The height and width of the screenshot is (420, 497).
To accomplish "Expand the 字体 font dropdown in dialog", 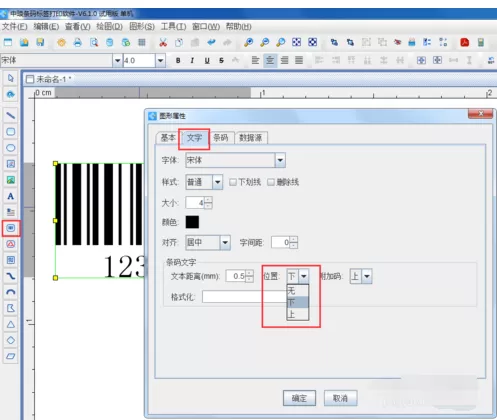I will (x=280, y=160).
